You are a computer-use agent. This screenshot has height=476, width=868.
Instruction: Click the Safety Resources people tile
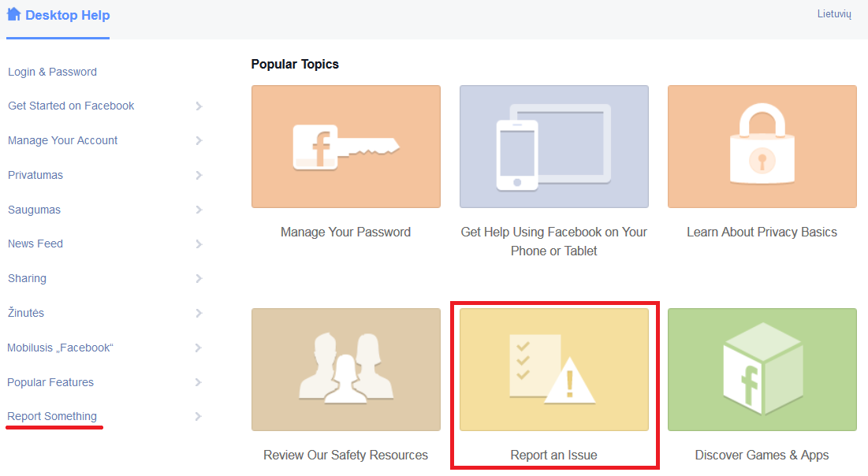coord(346,370)
